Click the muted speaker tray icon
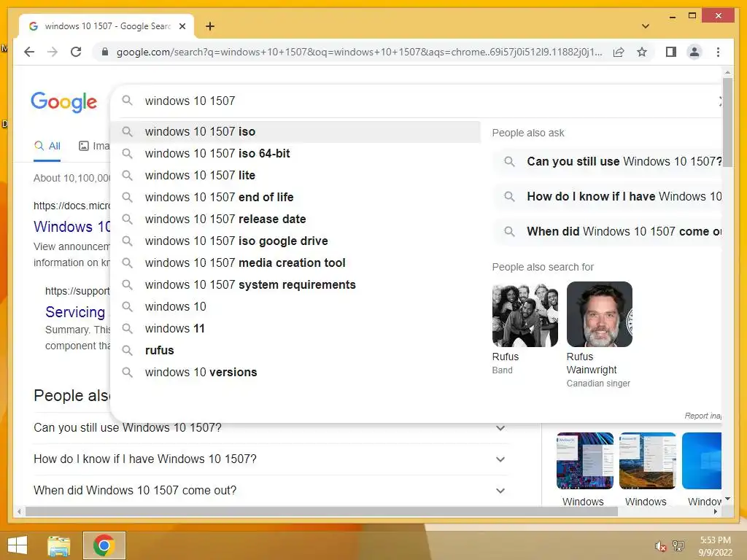The image size is (747, 560). point(660,546)
